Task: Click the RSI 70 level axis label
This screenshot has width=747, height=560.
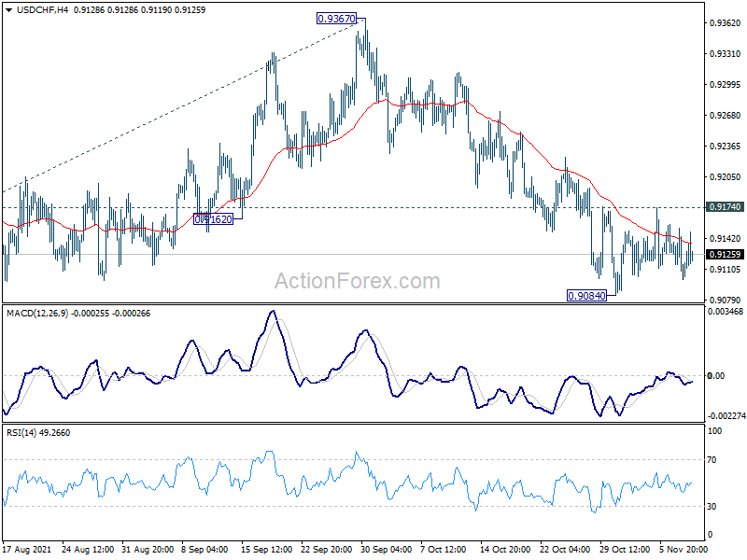Action: [712, 460]
